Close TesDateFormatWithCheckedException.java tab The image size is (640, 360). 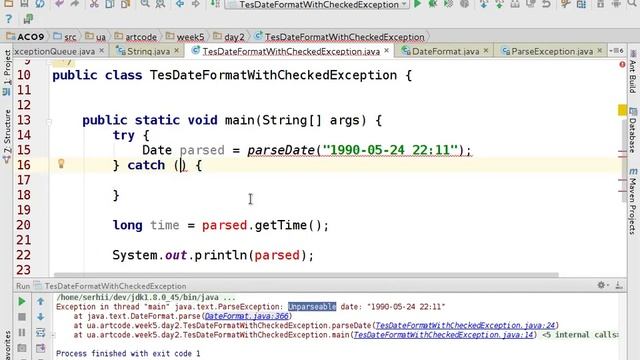point(387,51)
